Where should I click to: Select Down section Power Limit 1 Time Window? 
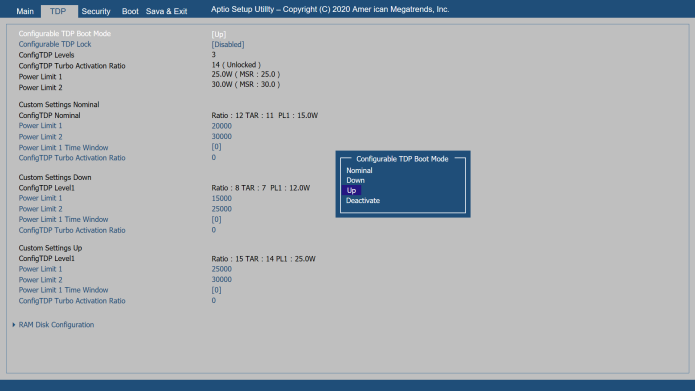[63, 219]
